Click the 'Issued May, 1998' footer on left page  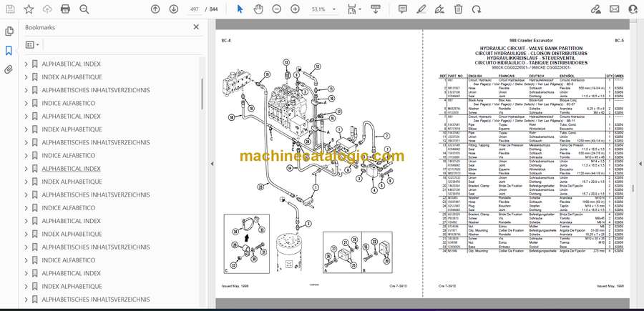point(235,286)
